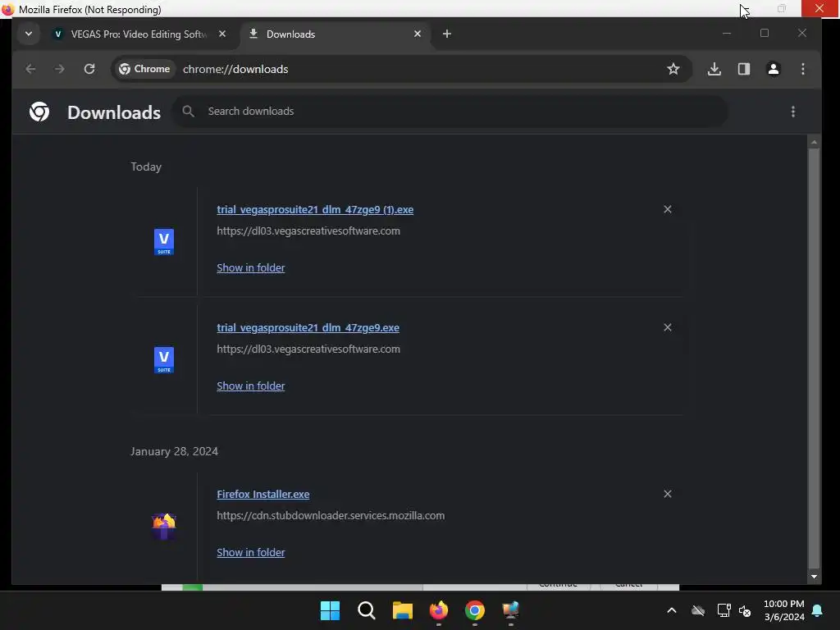Toggle the side panel icon
840x630 pixels.
click(x=743, y=69)
